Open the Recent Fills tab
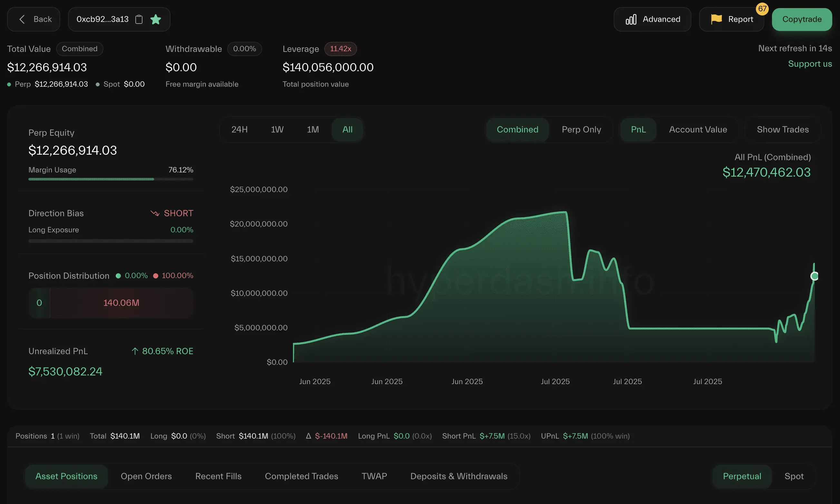 tap(218, 476)
